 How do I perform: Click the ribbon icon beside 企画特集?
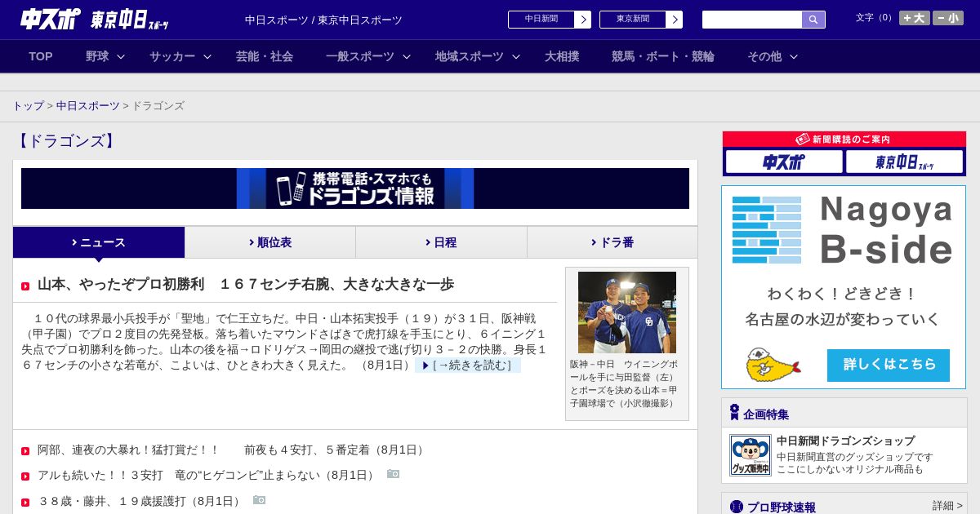(x=734, y=412)
